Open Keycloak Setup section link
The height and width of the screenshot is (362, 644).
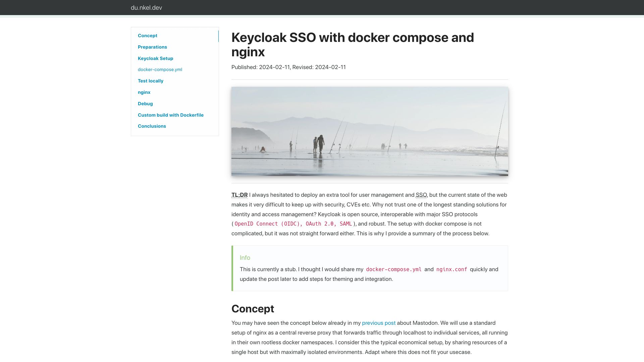coord(155,58)
